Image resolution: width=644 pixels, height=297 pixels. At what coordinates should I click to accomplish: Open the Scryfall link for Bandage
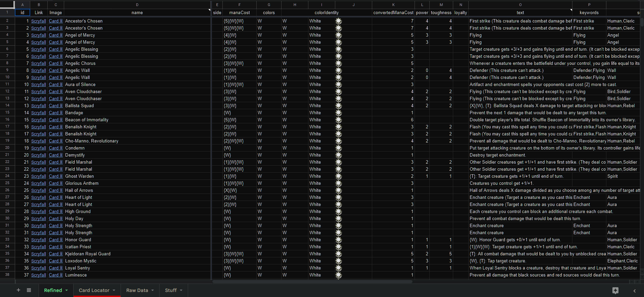(39, 113)
